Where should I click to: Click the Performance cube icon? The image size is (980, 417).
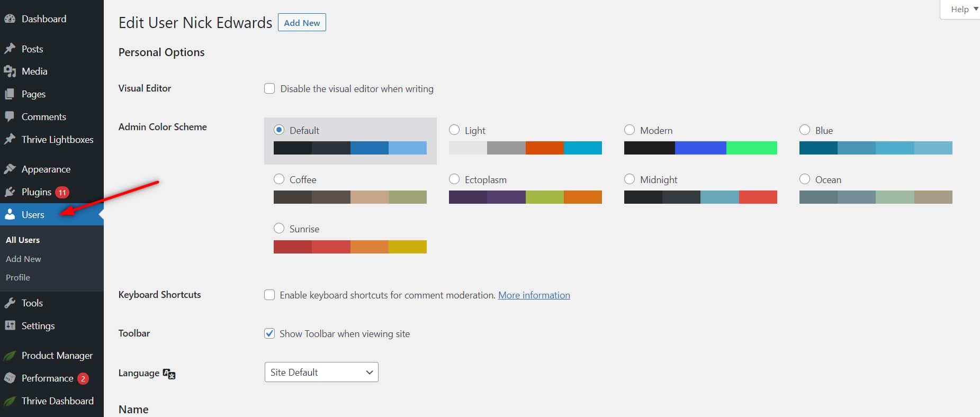coord(10,378)
